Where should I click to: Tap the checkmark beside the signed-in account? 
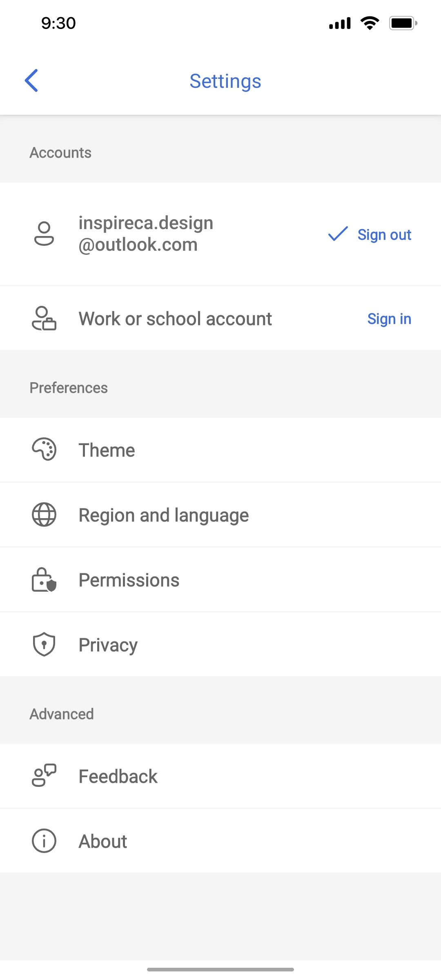tap(337, 234)
